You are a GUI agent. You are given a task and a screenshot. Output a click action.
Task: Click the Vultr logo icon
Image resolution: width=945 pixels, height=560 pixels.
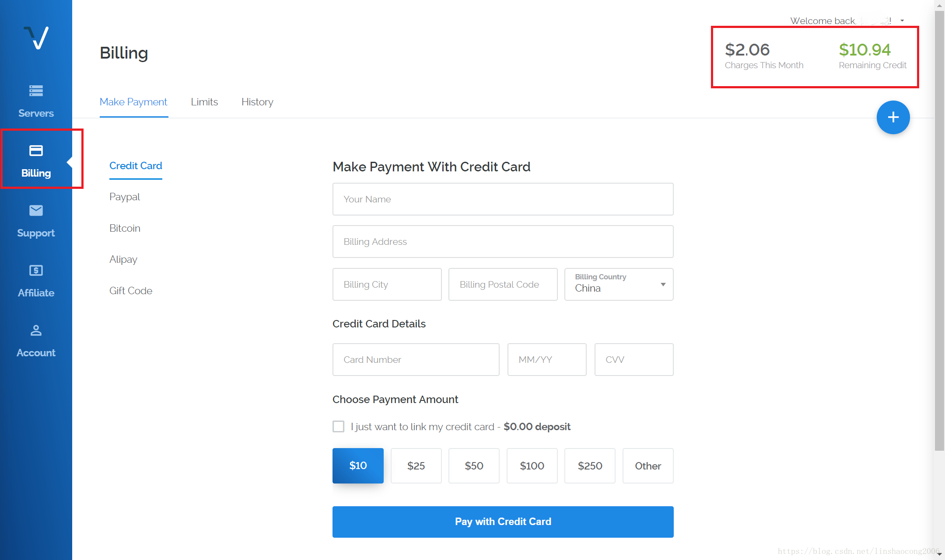(36, 38)
